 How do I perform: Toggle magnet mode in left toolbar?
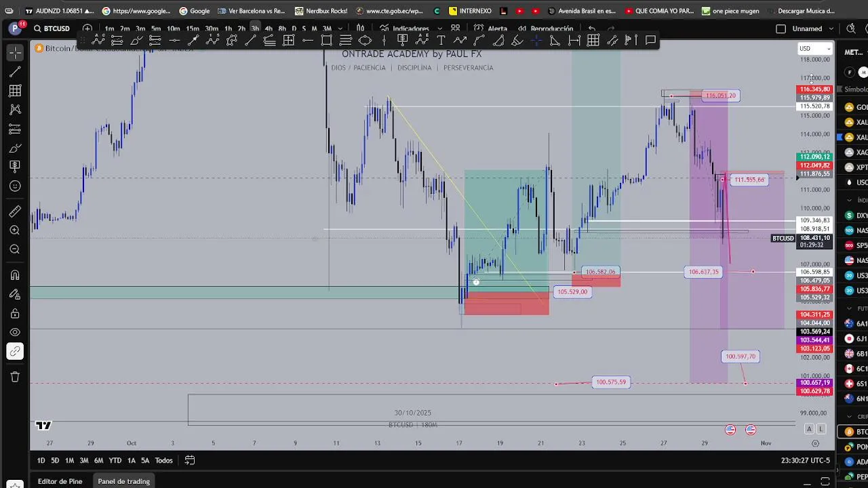tap(15, 275)
